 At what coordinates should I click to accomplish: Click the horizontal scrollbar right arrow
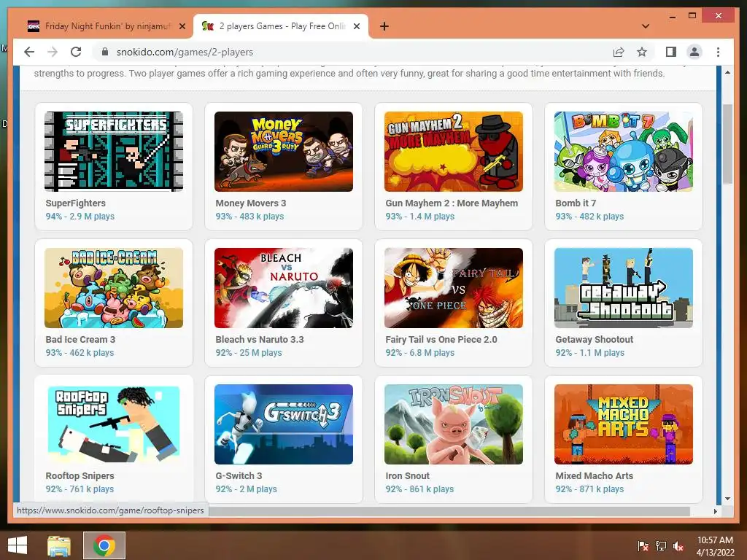click(x=715, y=511)
